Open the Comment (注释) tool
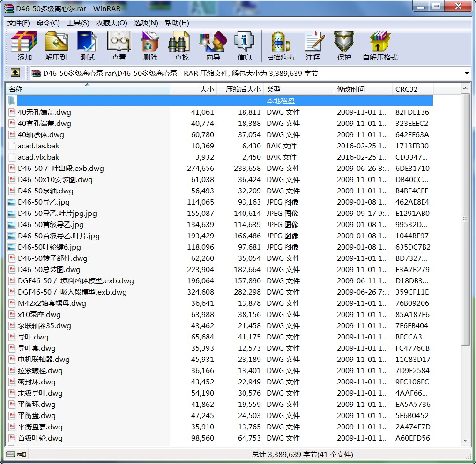This screenshot has width=476, height=464. [313, 46]
